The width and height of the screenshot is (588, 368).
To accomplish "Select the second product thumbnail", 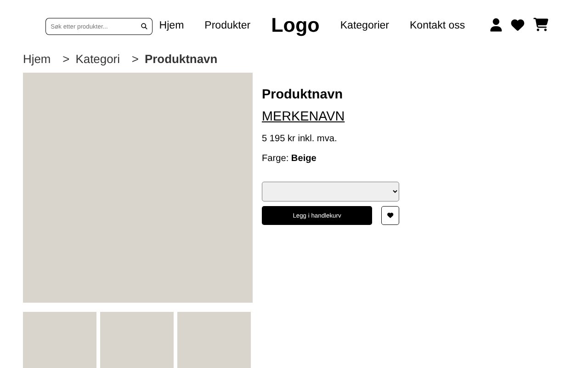I will (x=137, y=340).
